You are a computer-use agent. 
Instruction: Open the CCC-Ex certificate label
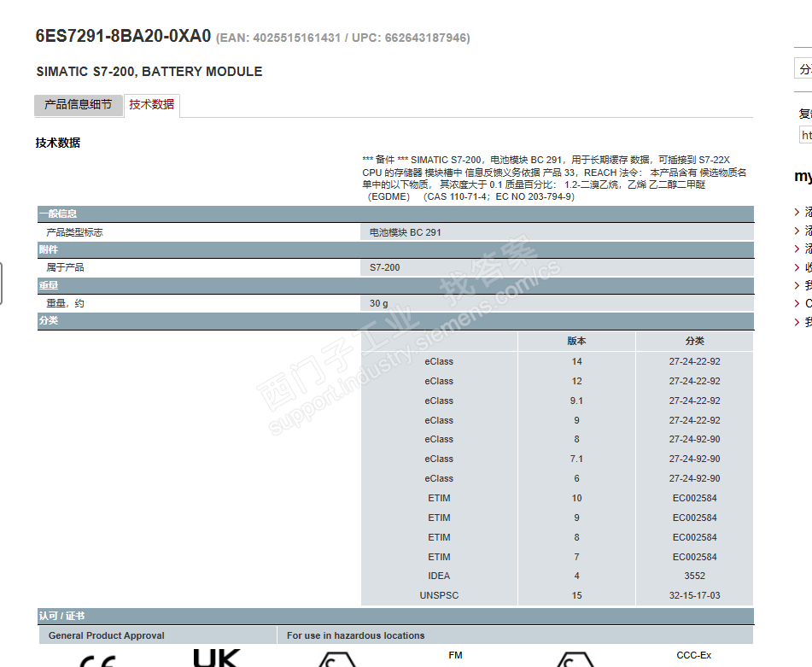coord(693,656)
